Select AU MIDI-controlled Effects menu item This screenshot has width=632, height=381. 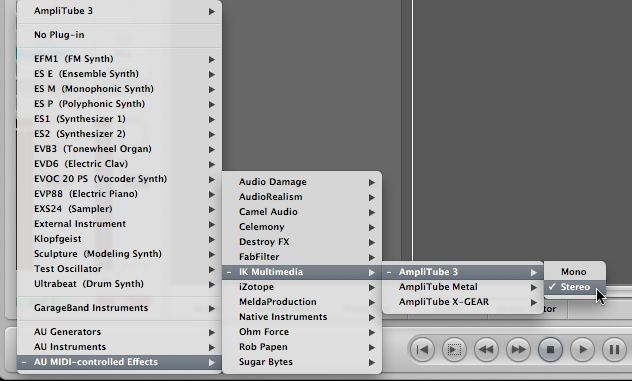[x=119, y=362]
